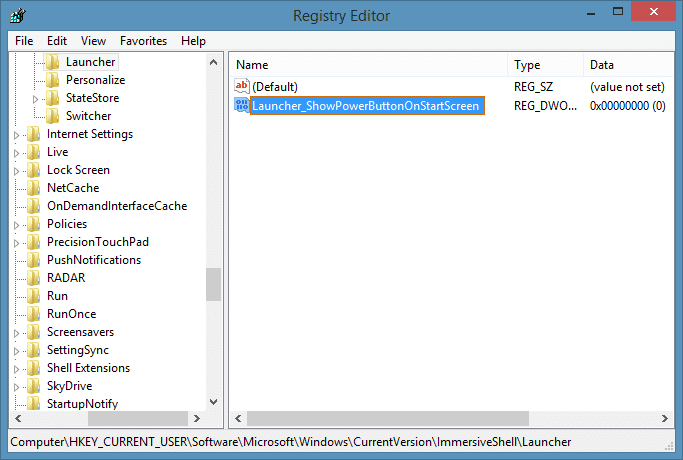The image size is (683, 460).
Task: Open the Help menu
Action: coord(193,41)
